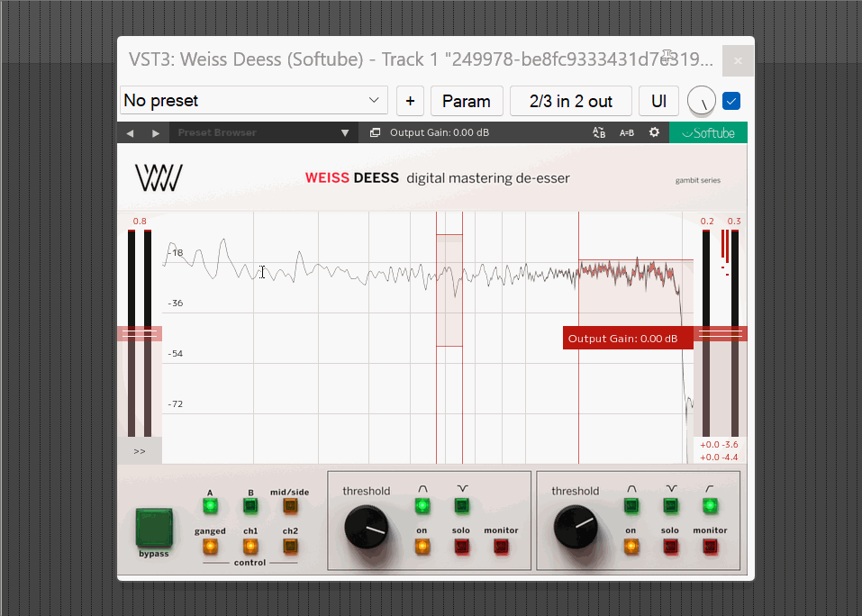Click the left input threshold marker band
862x616 pixels.
[x=140, y=333]
